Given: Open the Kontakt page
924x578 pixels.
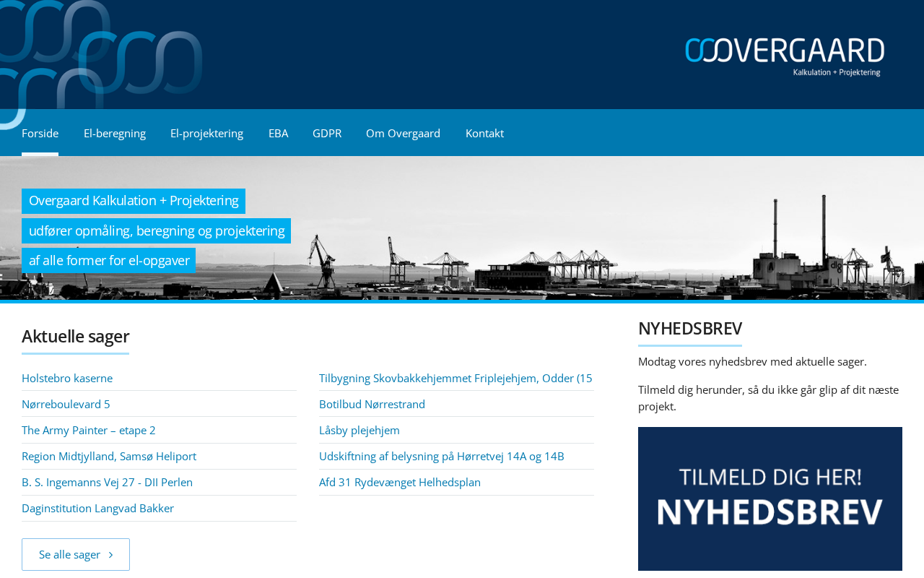Looking at the screenshot, I should 484,133.
